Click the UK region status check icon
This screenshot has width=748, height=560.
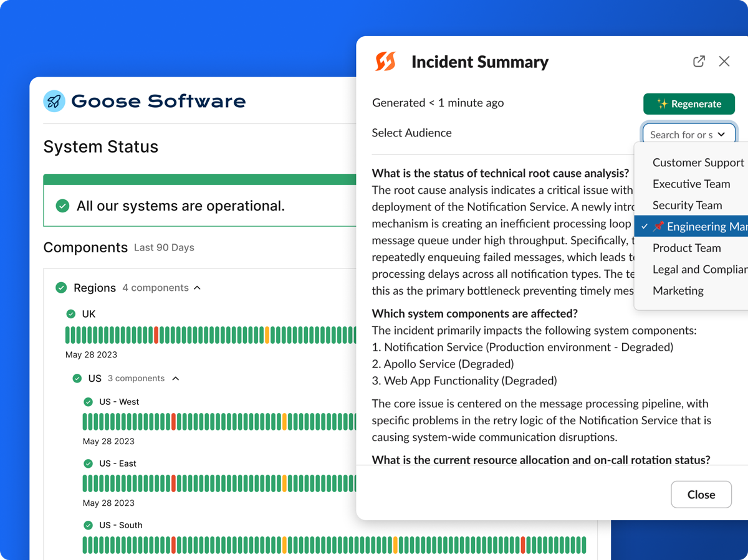(71, 314)
